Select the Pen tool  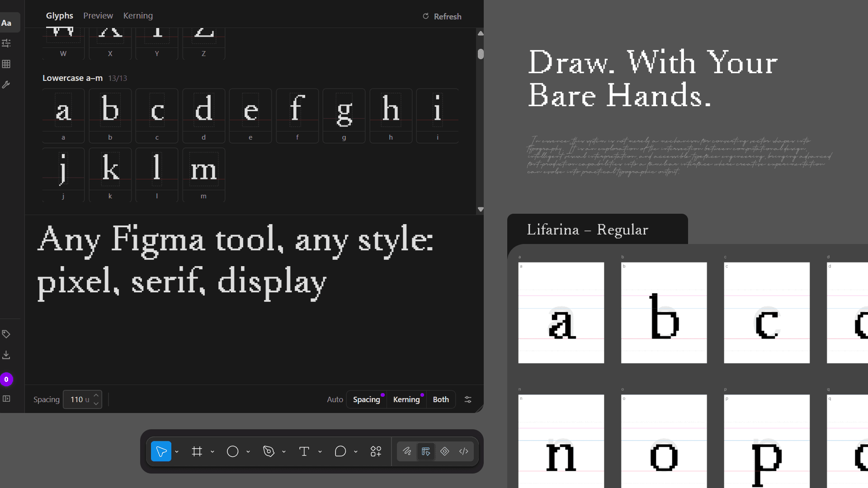point(269,451)
